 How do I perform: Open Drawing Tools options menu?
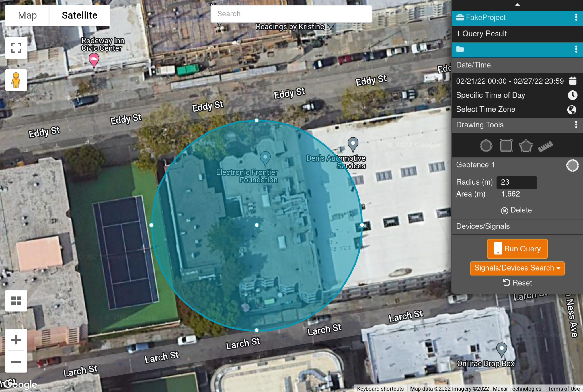(x=576, y=125)
